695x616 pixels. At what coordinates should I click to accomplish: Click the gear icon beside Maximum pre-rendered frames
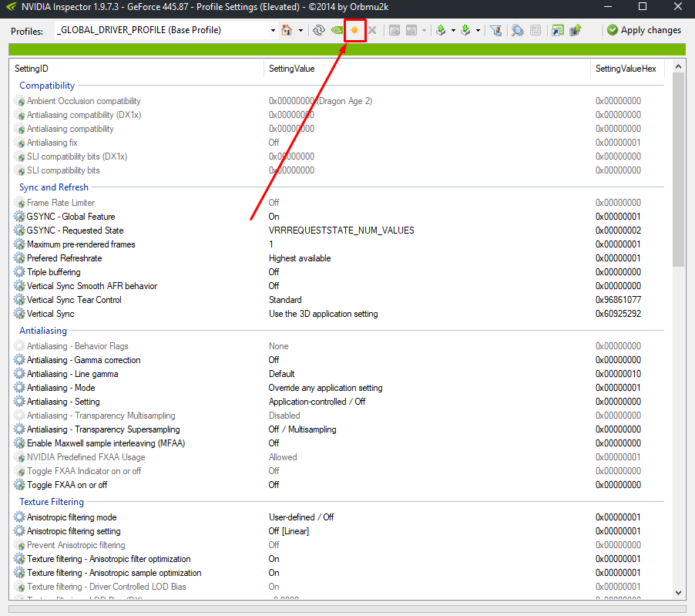tap(19, 244)
